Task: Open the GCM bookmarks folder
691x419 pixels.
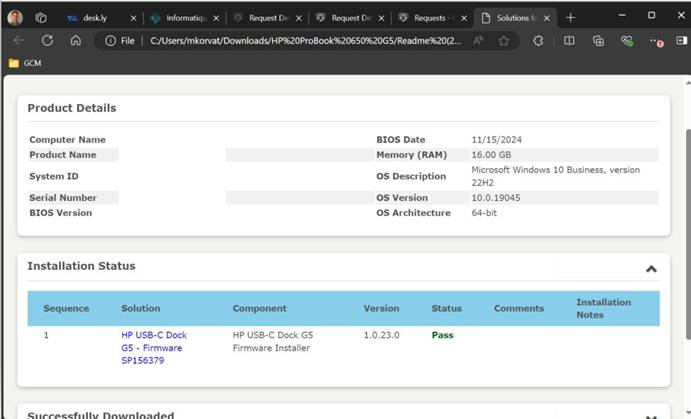Action: pos(25,63)
